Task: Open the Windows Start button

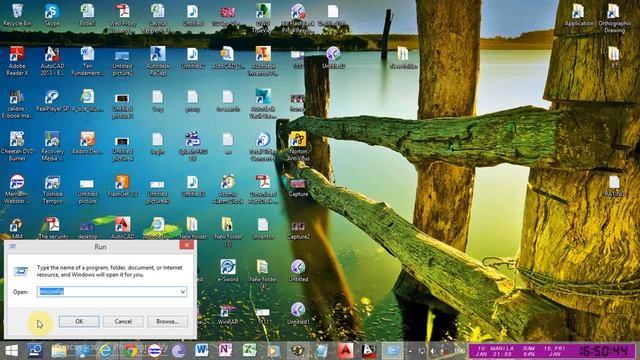Action: (11, 351)
